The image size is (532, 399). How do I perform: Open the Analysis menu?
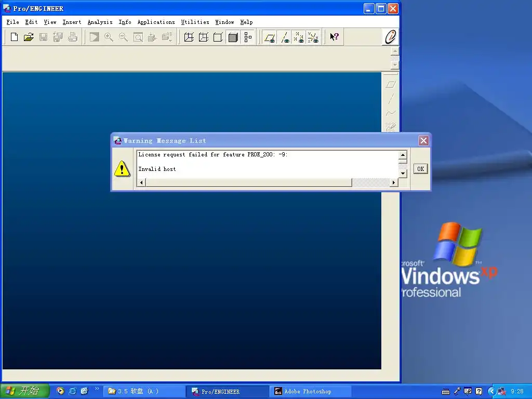pyautogui.click(x=100, y=22)
